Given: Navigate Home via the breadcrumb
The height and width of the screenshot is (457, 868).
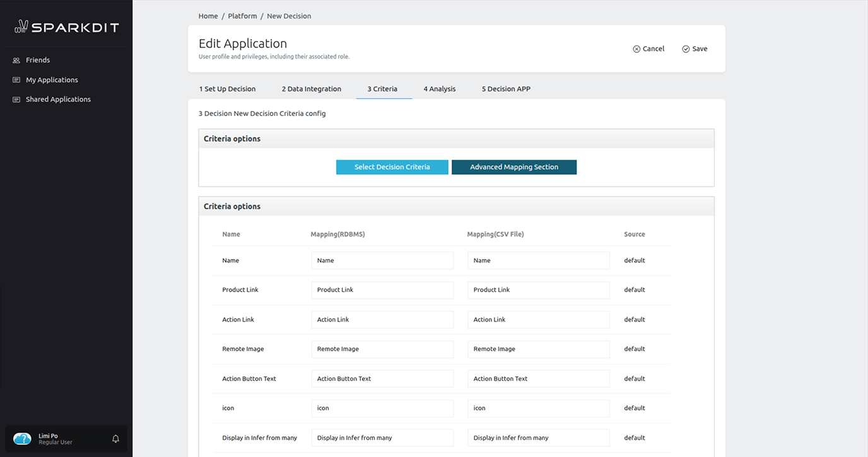Looking at the screenshot, I should [208, 16].
